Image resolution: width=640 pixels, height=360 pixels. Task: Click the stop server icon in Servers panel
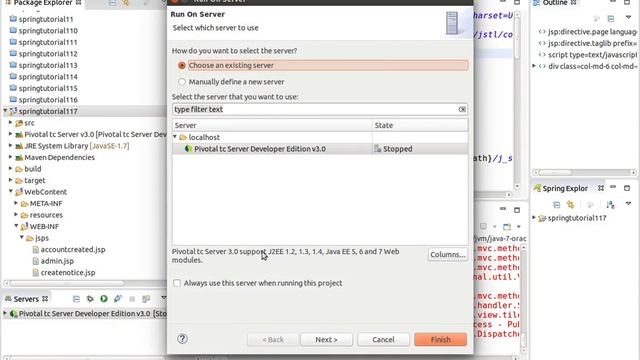pos(132,299)
